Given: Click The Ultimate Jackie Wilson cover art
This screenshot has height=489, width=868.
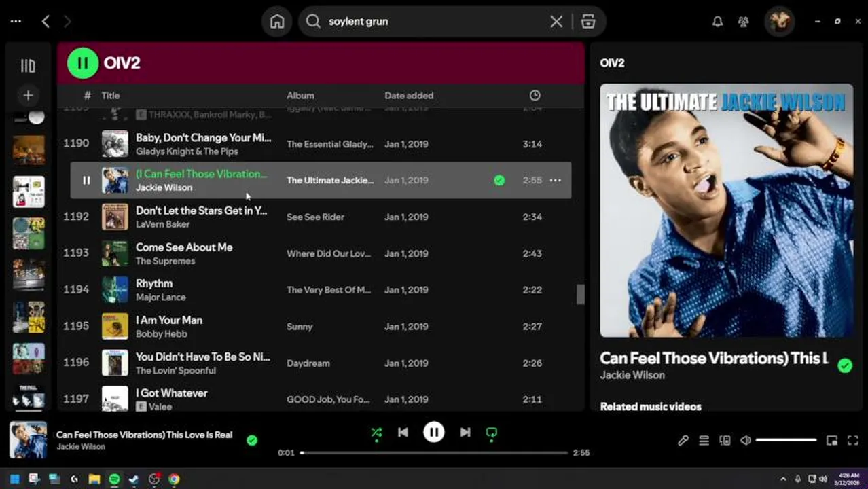Looking at the screenshot, I should pyautogui.click(x=727, y=211).
